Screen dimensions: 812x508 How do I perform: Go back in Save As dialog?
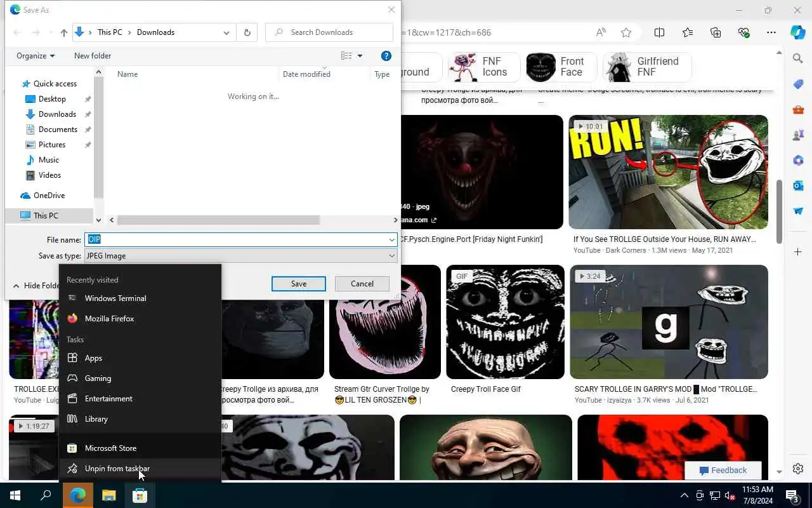click(x=17, y=32)
